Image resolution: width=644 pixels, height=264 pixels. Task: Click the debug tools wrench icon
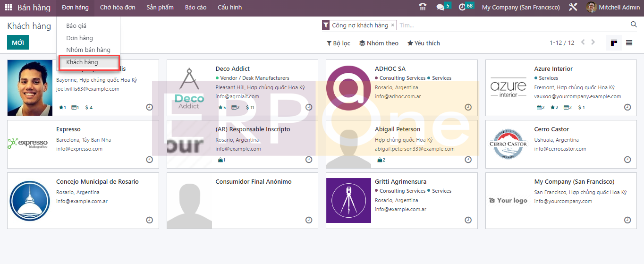coord(573,7)
